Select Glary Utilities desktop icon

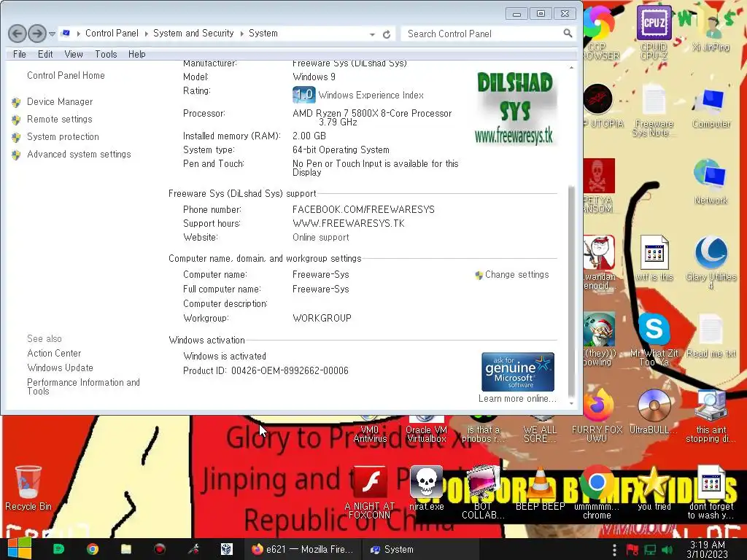[711, 262]
